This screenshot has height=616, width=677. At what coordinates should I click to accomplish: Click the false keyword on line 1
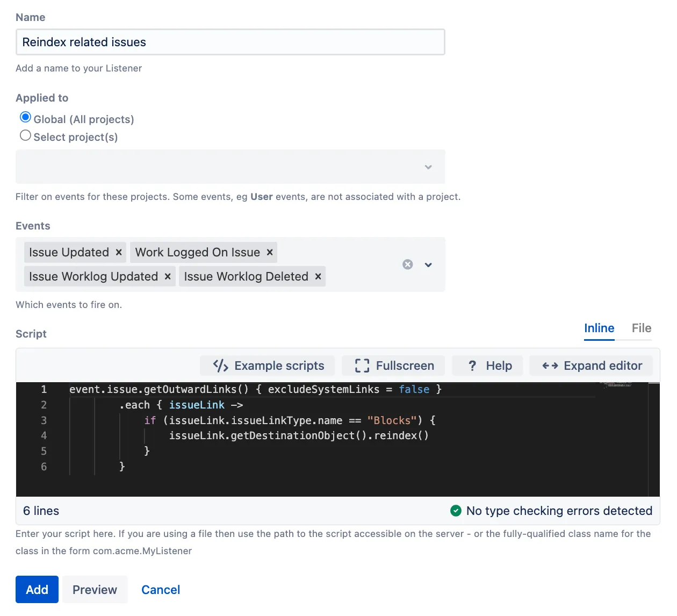pyautogui.click(x=414, y=389)
